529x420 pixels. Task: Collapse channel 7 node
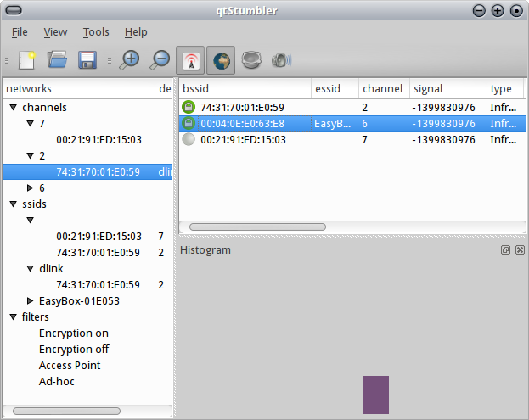tap(31, 124)
